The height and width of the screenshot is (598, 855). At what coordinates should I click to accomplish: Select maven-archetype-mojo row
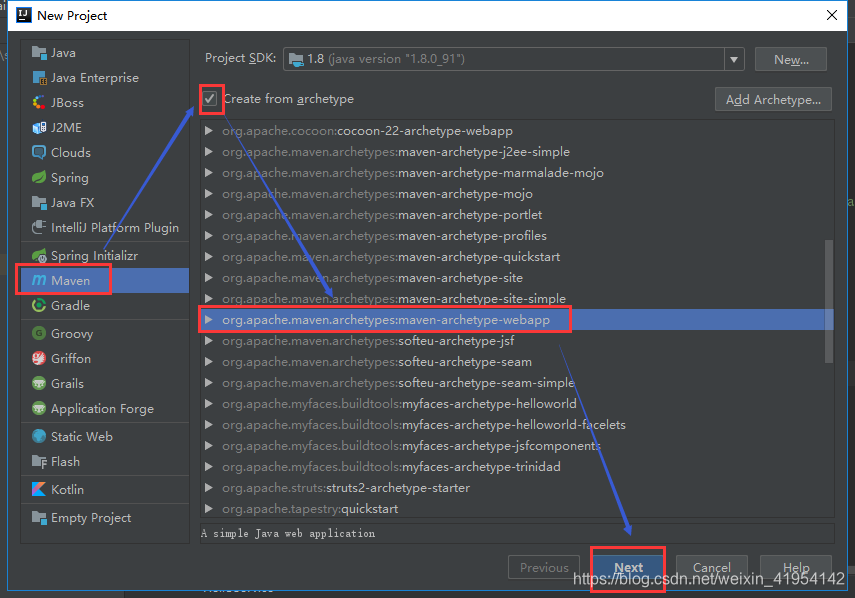tap(517, 194)
